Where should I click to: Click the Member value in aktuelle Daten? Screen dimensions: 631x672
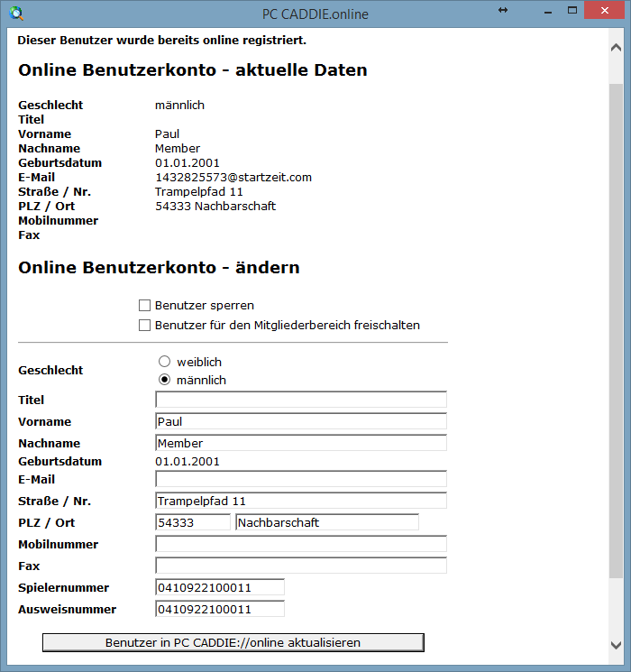pyautogui.click(x=178, y=148)
